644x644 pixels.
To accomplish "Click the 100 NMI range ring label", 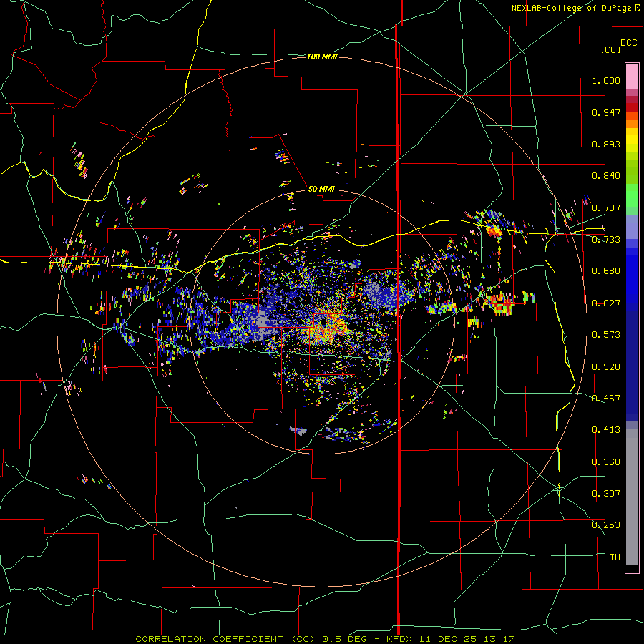I will (322, 57).
